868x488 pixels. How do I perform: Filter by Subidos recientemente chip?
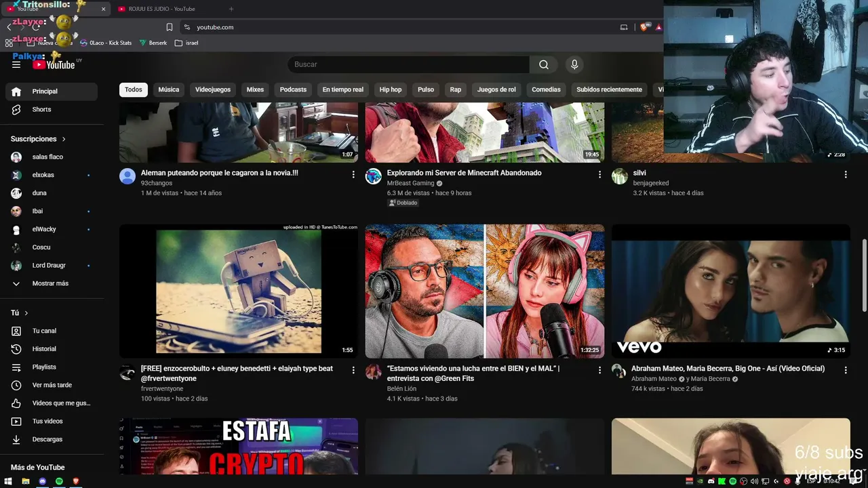[609, 89]
